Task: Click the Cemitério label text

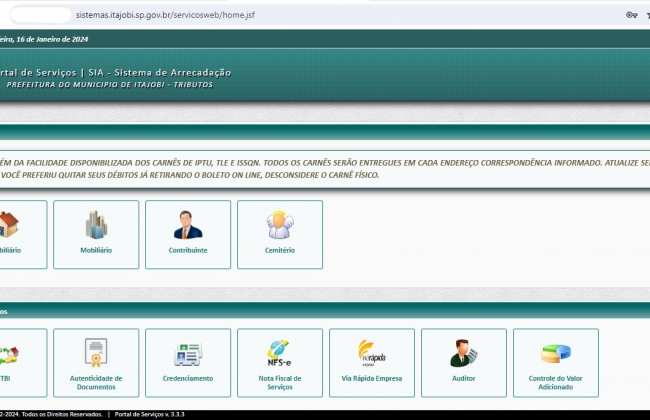Action: coord(280,250)
